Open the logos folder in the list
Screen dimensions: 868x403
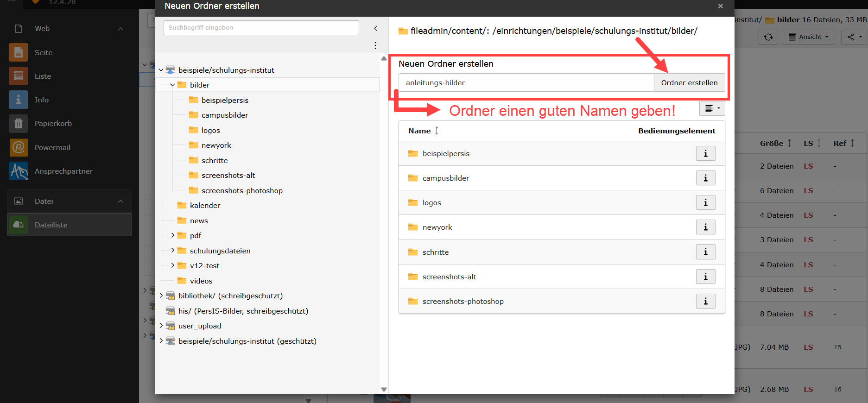tap(431, 203)
